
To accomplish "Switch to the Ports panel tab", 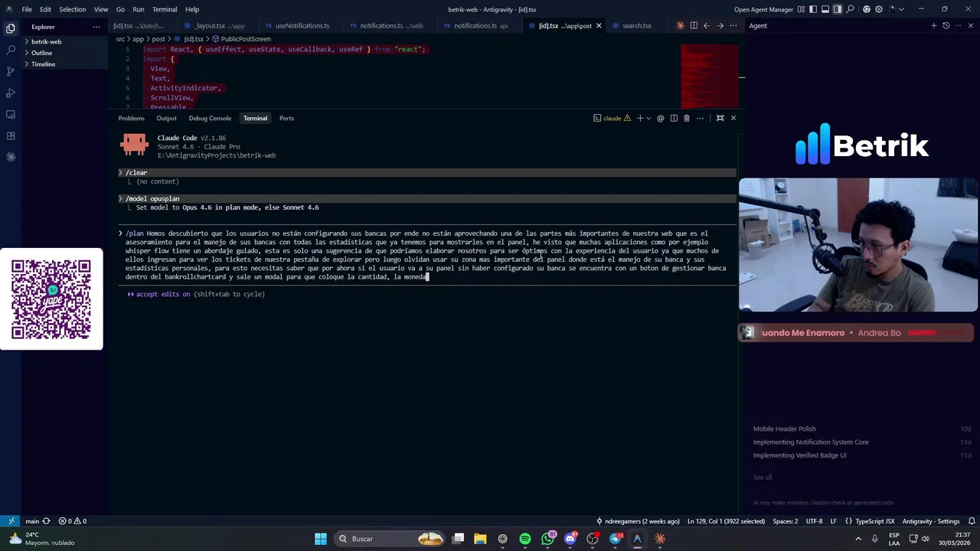I will [286, 118].
